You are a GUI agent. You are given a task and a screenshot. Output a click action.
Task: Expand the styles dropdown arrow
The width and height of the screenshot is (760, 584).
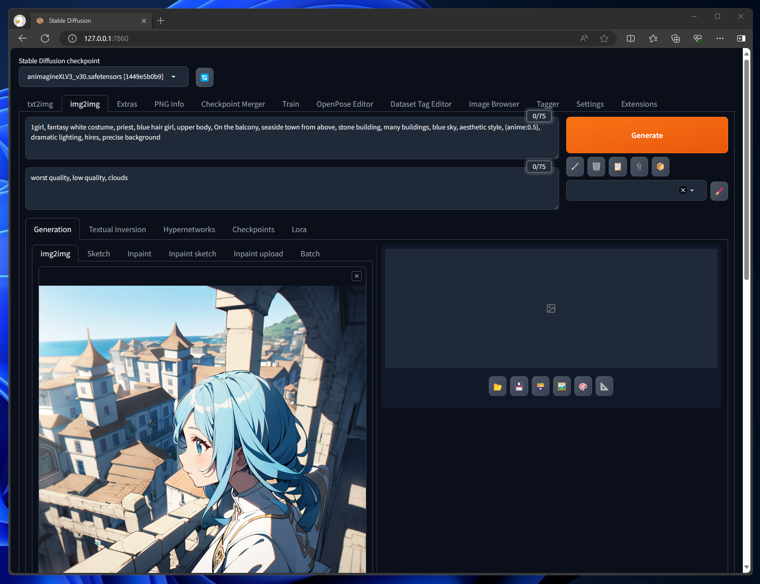point(692,190)
